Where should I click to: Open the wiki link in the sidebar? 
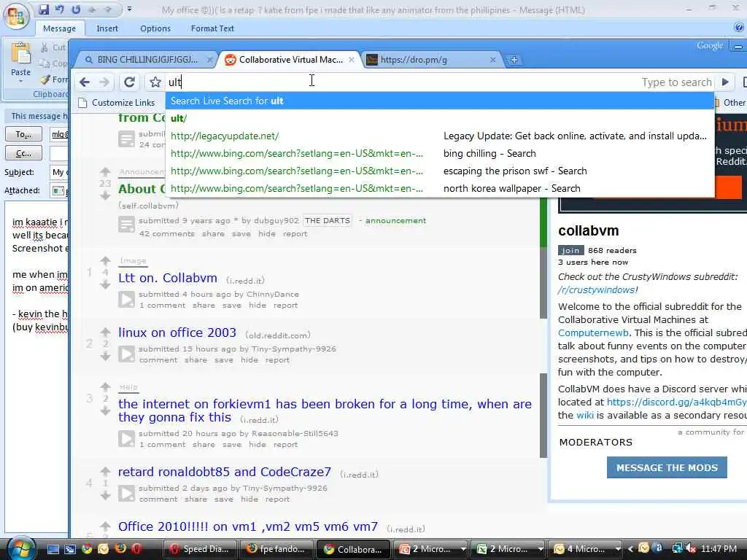(585, 415)
